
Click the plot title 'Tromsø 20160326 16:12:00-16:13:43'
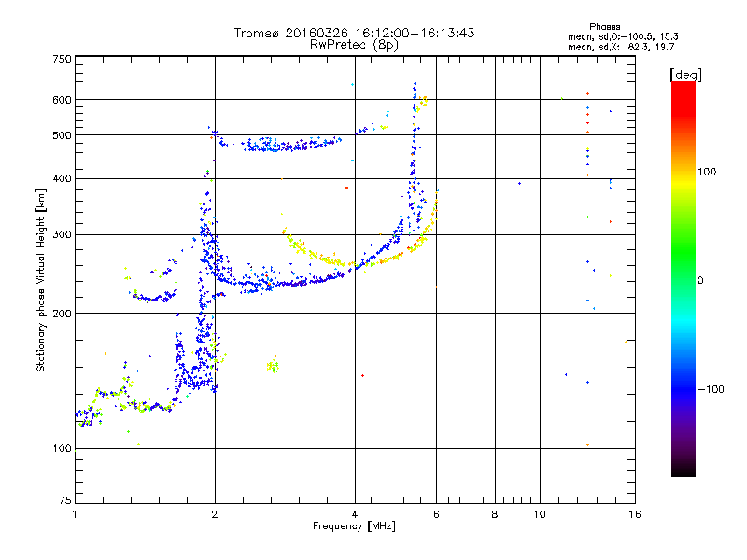pyautogui.click(x=354, y=33)
